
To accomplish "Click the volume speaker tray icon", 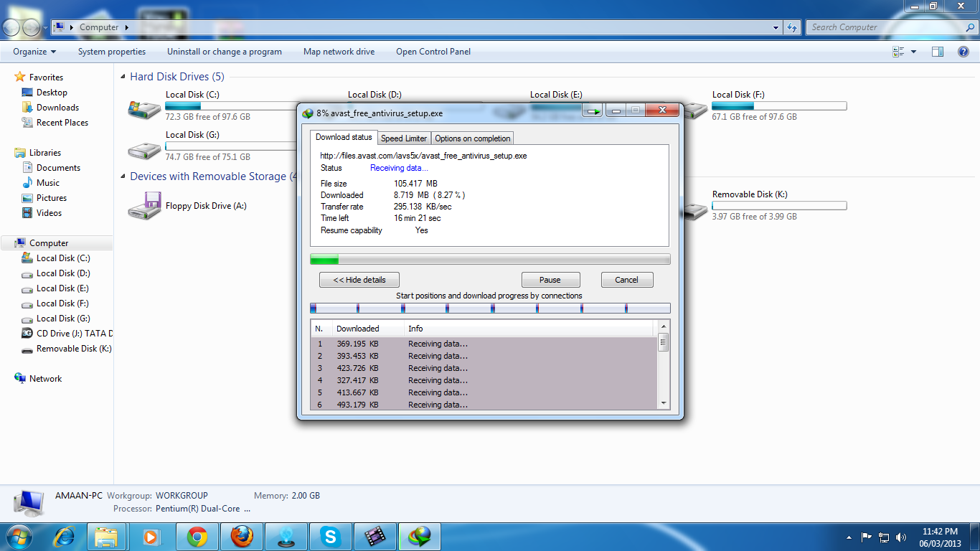I will click(901, 537).
